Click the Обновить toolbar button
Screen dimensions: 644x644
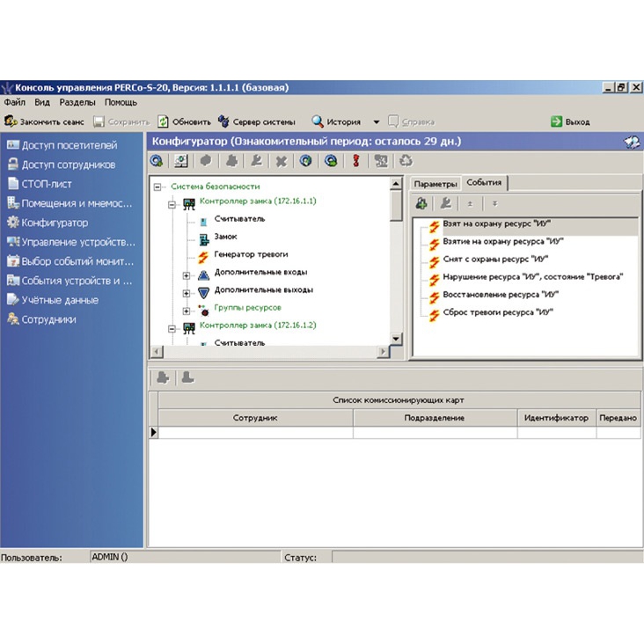[185, 121]
